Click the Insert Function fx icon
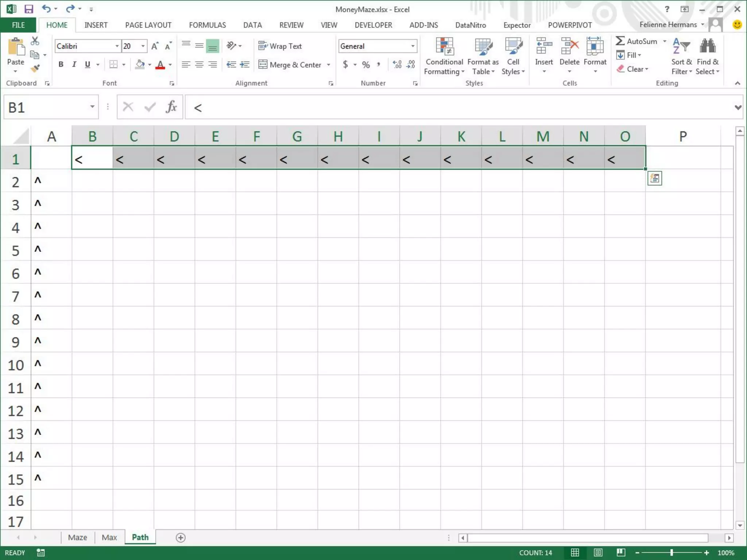The height and width of the screenshot is (560, 747). pos(171,107)
